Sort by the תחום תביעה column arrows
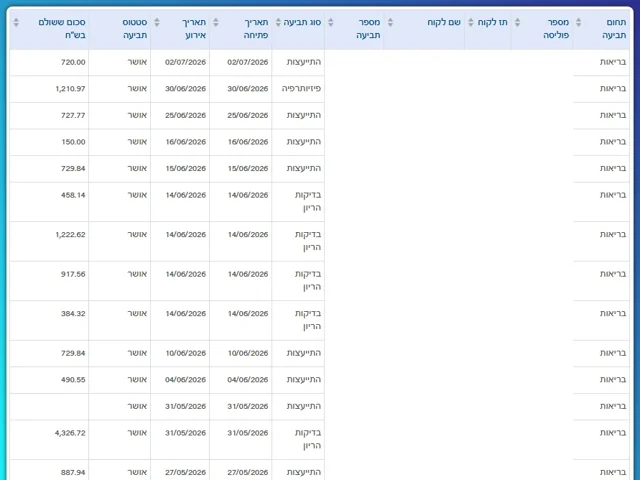Screen dimensions: 640x480 coord(578,22)
